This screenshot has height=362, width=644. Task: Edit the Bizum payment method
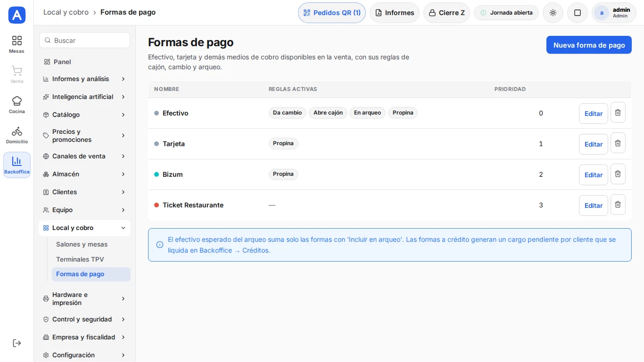(x=594, y=175)
